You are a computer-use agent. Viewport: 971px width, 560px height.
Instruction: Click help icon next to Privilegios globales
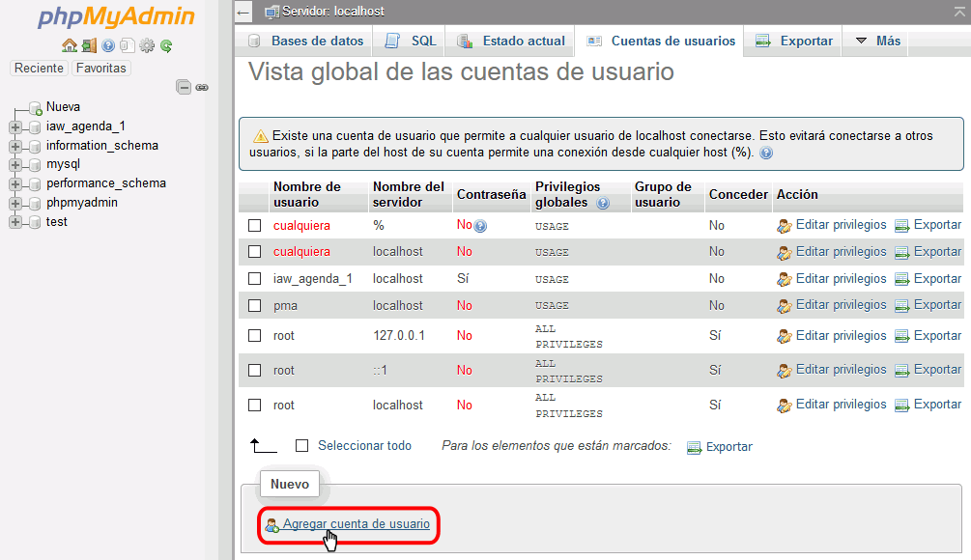coord(603,203)
